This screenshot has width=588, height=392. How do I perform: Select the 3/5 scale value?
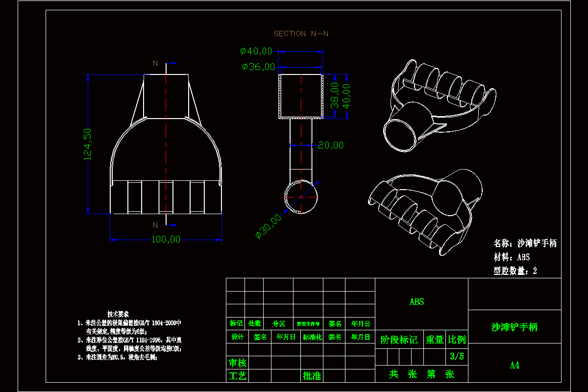[457, 357]
